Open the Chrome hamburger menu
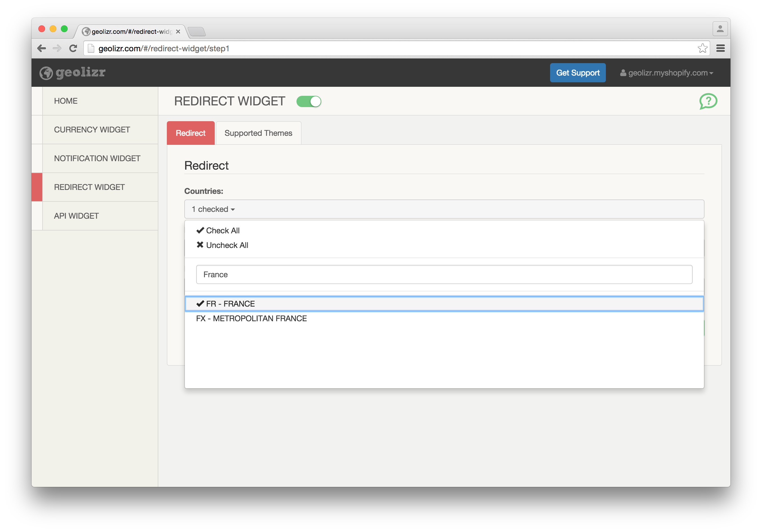 pyautogui.click(x=720, y=48)
